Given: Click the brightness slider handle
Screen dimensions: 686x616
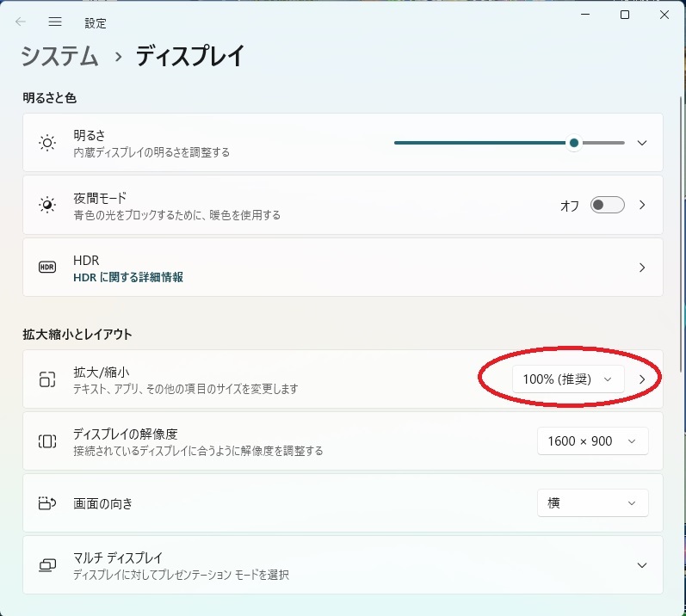Looking at the screenshot, I should pos(574,143).
